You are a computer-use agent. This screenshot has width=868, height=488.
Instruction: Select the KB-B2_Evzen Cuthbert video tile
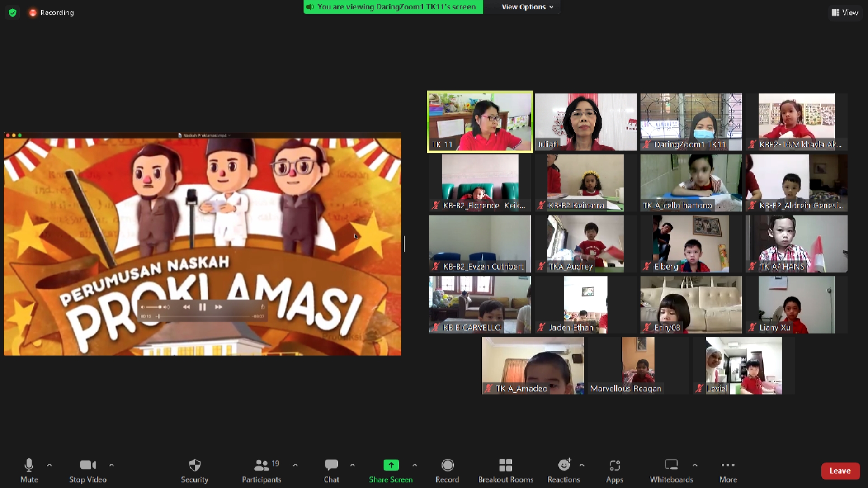pos(480,244)
